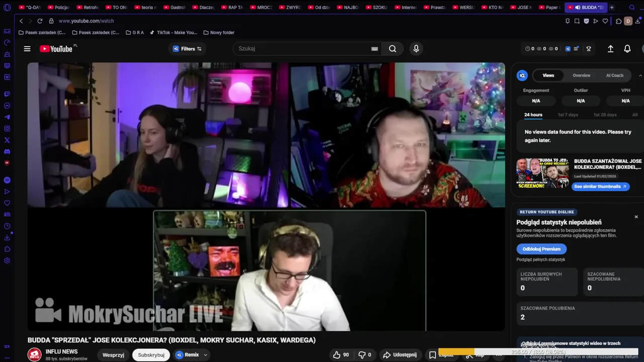Open the extensions puzzle icon

[x=619, y=21]
